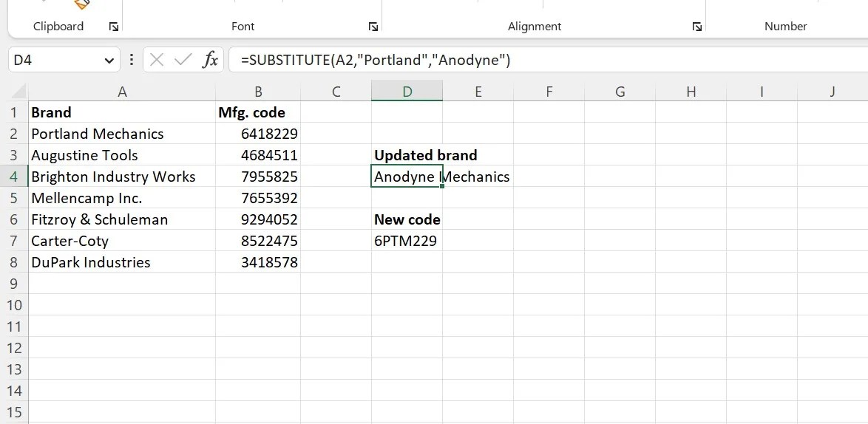Expand the Name Box dropdown arrow
Image resolution: width=868 pixels, height=424 pixels.
pos(109,61)
